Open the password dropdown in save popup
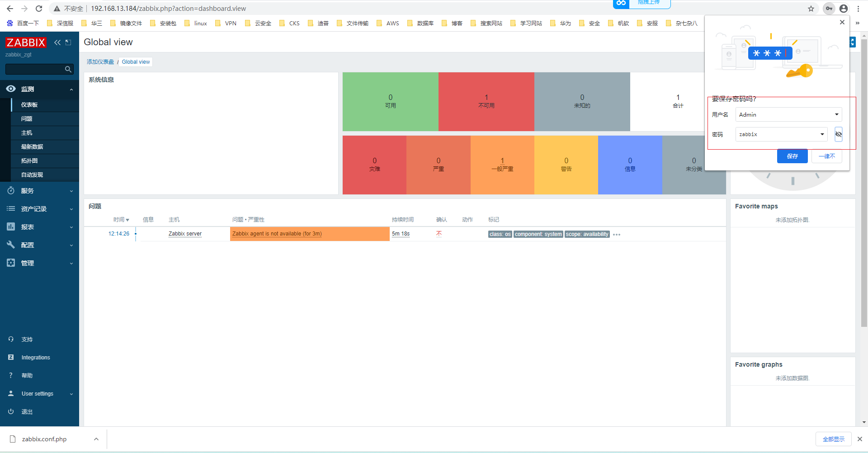This screenshot has width=868, height=453. pos(822,134)
